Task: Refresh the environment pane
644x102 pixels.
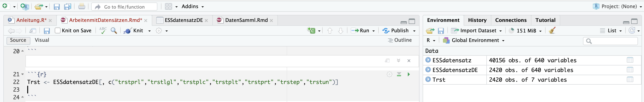Action: tap(632, 30)
